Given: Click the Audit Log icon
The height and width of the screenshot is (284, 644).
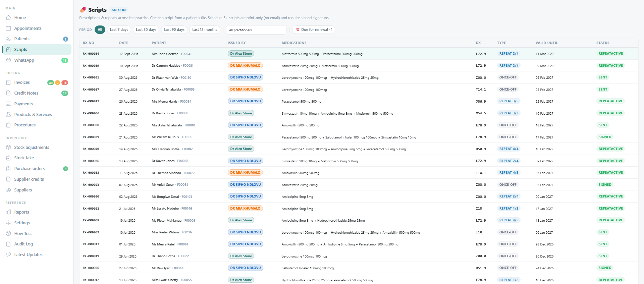Looking at the screenshot, I should pos(8,244).
